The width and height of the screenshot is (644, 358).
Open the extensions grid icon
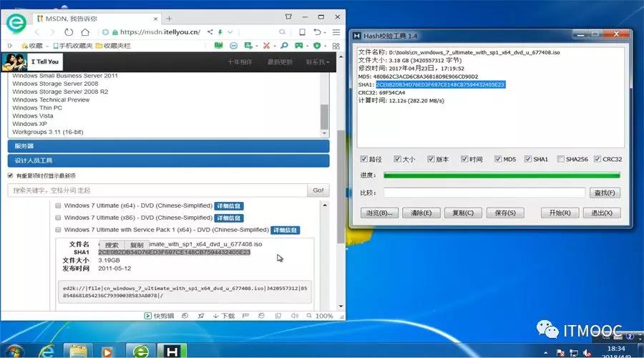click(336, 46)
